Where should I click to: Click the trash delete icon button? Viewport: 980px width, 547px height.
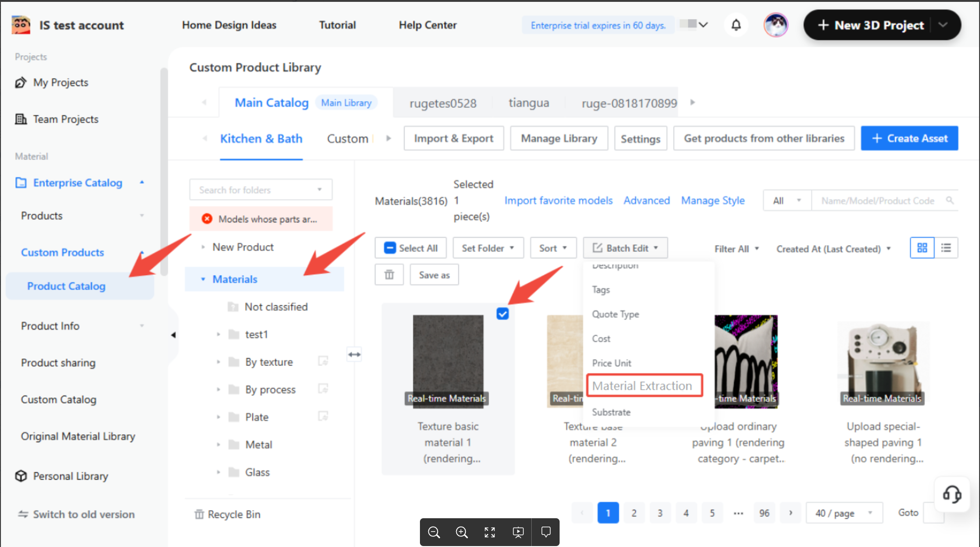coord(389,275)
